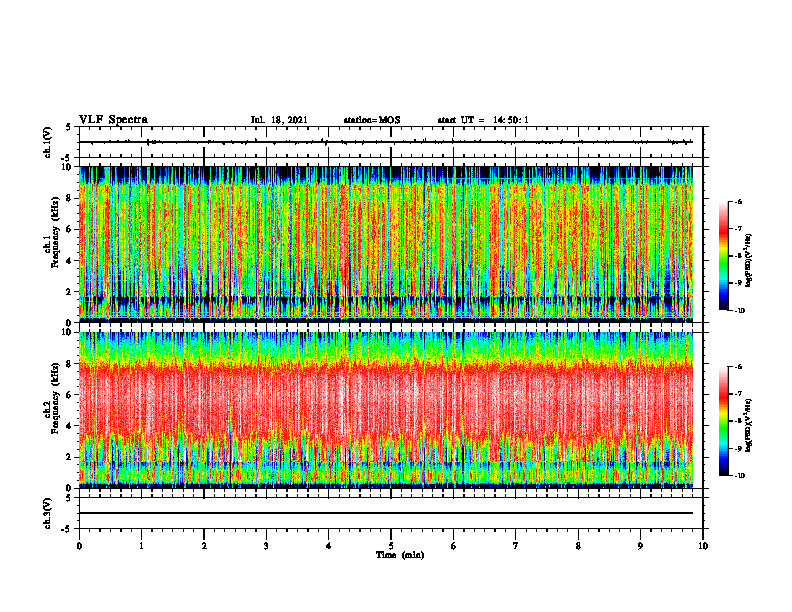Image resolution: width=792 pixels, height=612 pixels.
Task: Click inside the ch.2 spectrogram panel
Action: click(x=386, y=410)
